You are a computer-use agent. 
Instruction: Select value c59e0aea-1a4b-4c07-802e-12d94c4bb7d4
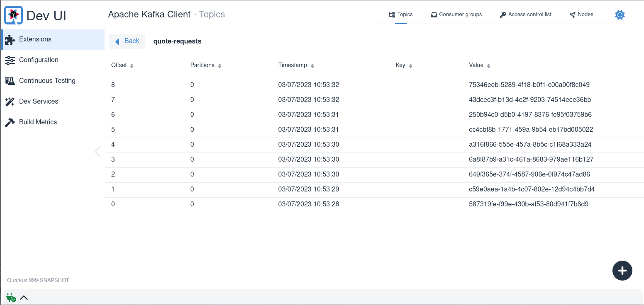pos(532,189)
